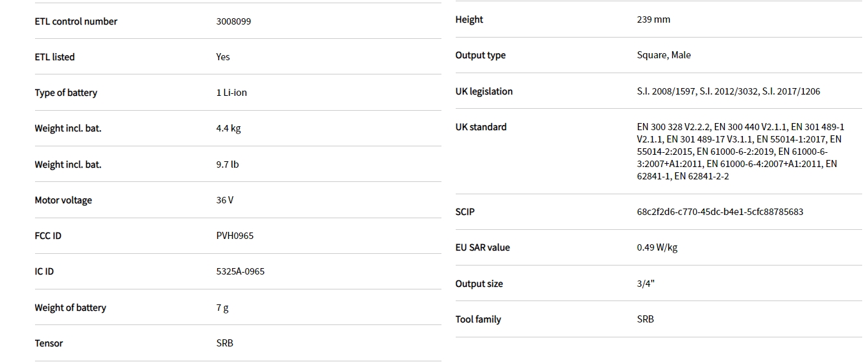Click the UK standard label
This screenshot has height=362, width=868.
[480, 127]
